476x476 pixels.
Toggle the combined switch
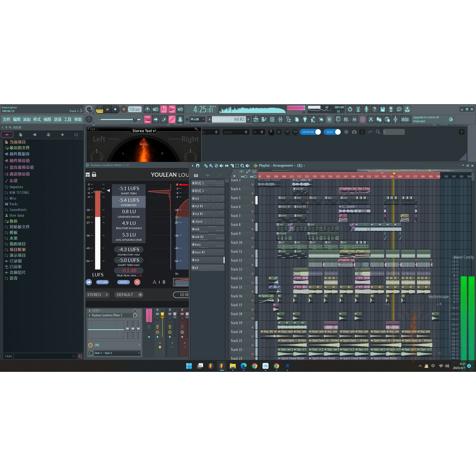pyautogui.click(x=310, y=132)
